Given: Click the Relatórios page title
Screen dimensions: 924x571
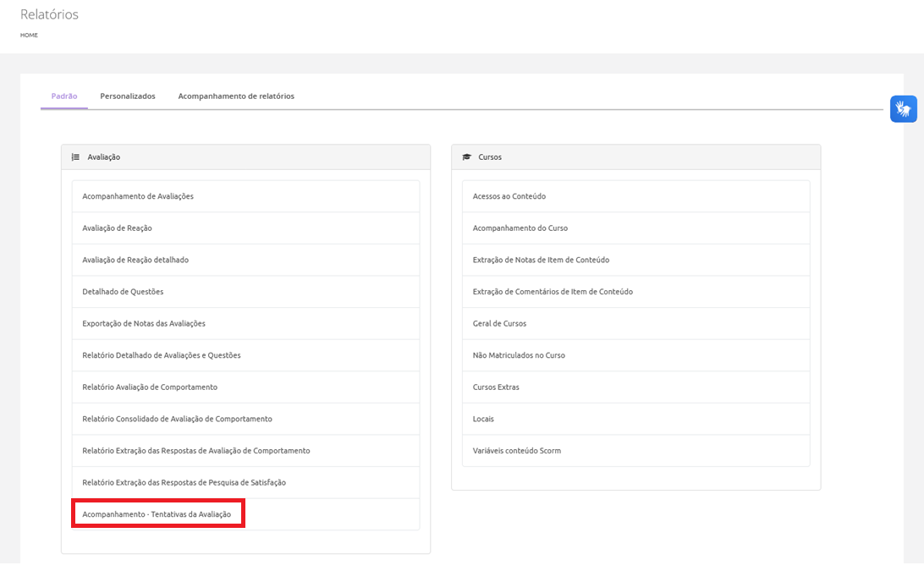Looking at the screenshot, I should pyautogui.click(x=49, y=14).
